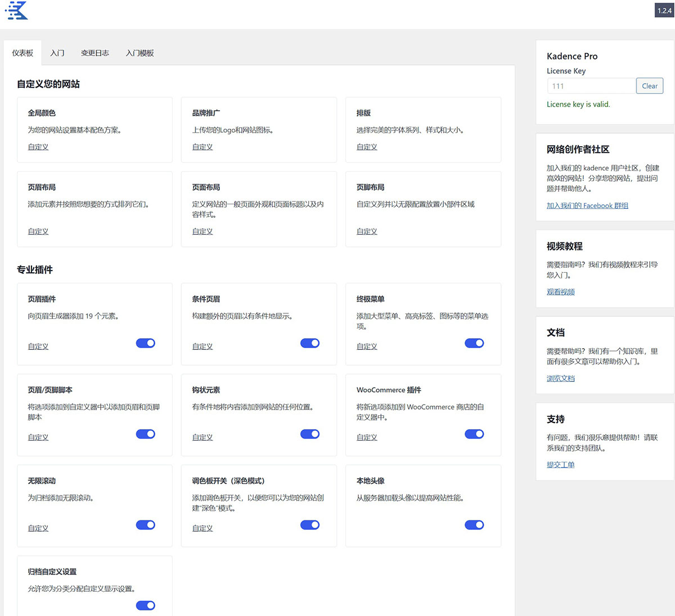This screenshot has height=616, width=675.
Task: Click 自定义 link in 调色板开关 card
Action: coord(202,528)
